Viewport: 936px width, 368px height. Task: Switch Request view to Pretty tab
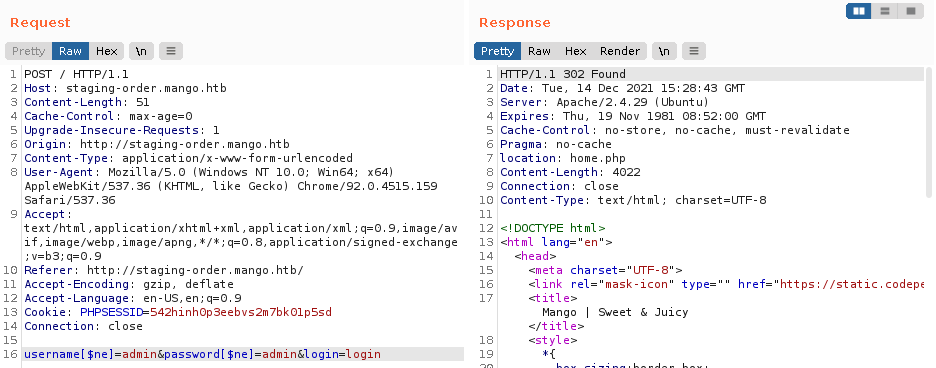coord(29,51)
